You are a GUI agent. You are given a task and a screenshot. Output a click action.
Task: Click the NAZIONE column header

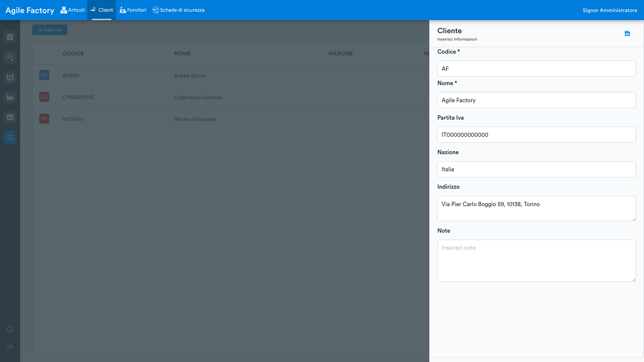pos(340,54)
